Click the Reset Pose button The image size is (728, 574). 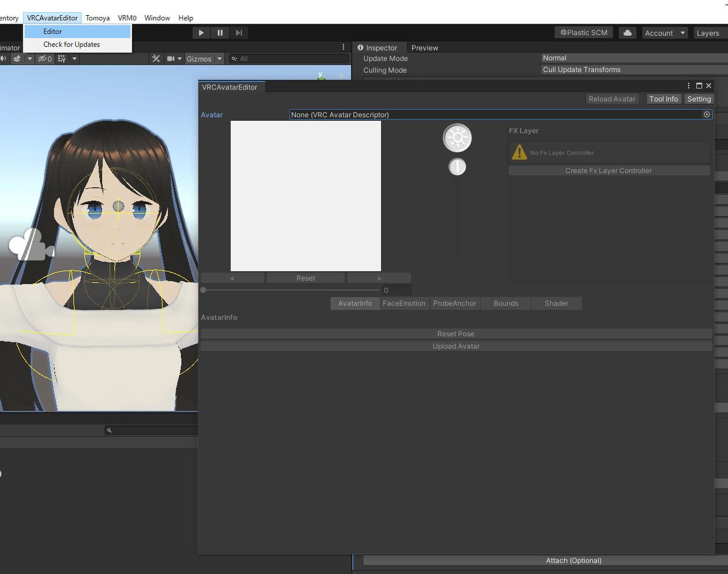tap(456, 334)
